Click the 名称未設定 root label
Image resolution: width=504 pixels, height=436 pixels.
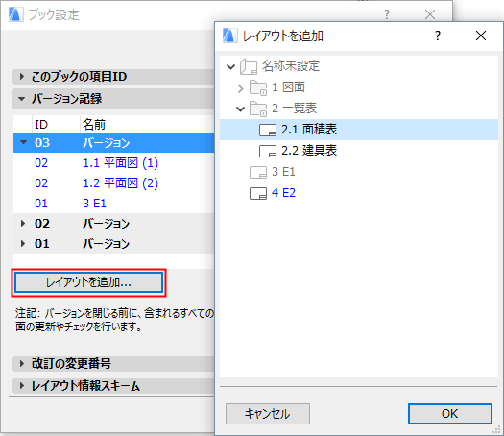point(291,66)
